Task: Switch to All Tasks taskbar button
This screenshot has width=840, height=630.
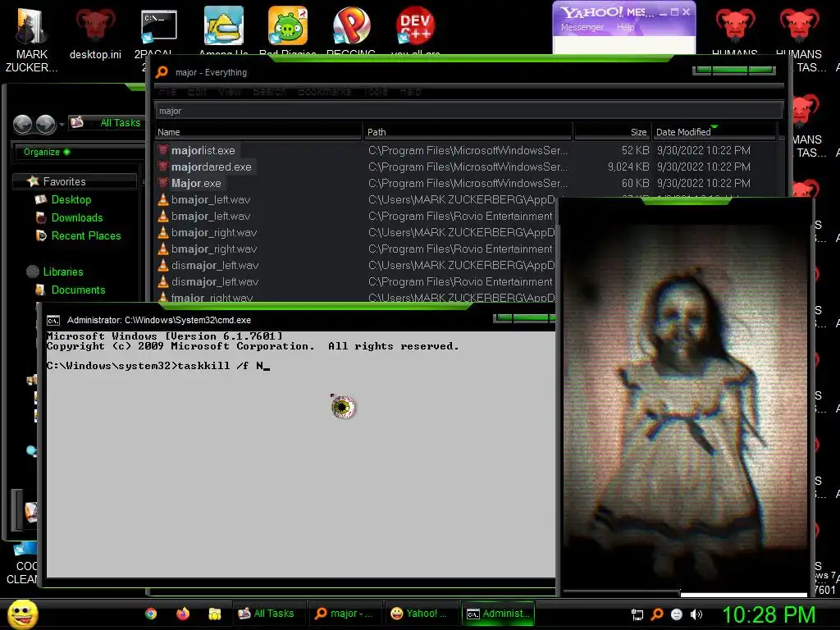Action: 268,614
